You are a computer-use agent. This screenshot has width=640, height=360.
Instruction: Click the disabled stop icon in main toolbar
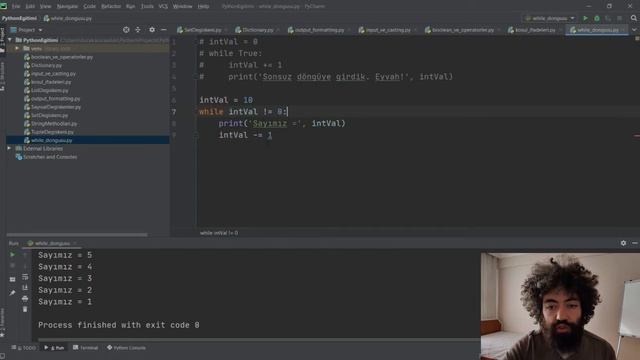[x=620, y=18]
